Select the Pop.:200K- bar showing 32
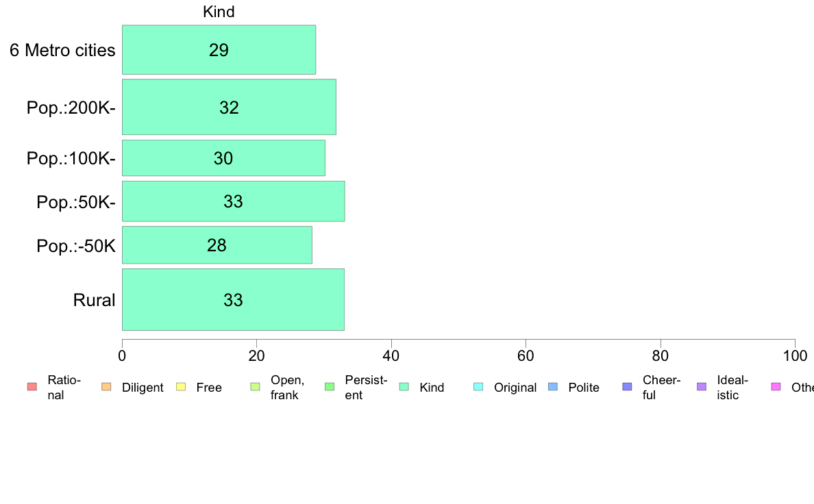The height and width of the screenshot is (504, 814). point(229,107)
